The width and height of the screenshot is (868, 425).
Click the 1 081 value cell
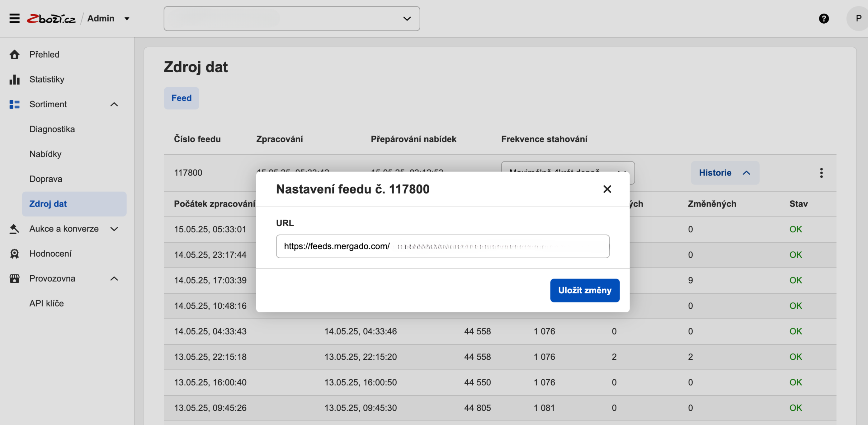[x=544, y=408]
